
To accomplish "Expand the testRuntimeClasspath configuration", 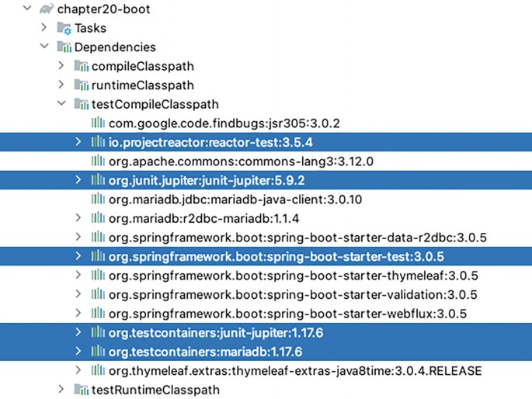I will (x=61, y=389).
